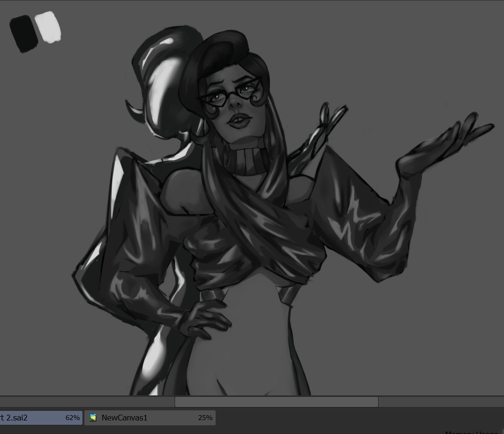
Task: Click the NewCanvas1 file icon
Action: [x=93, y=418]
